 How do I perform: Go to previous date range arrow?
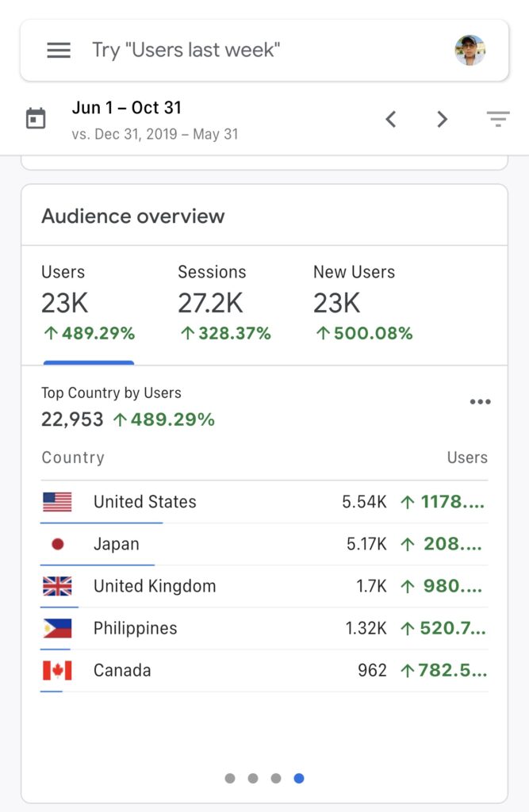click(390, 120)
